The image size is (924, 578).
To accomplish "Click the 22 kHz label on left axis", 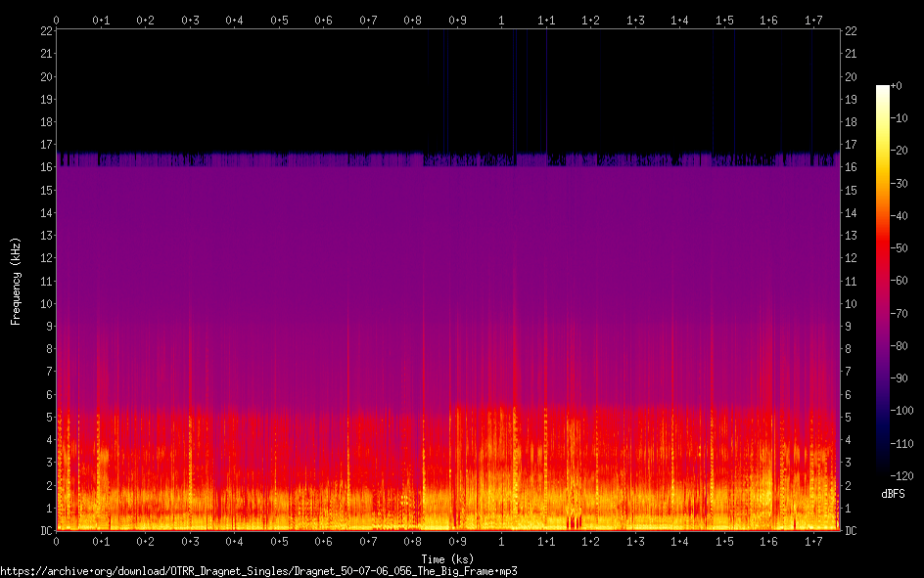I will click(45, 31).
